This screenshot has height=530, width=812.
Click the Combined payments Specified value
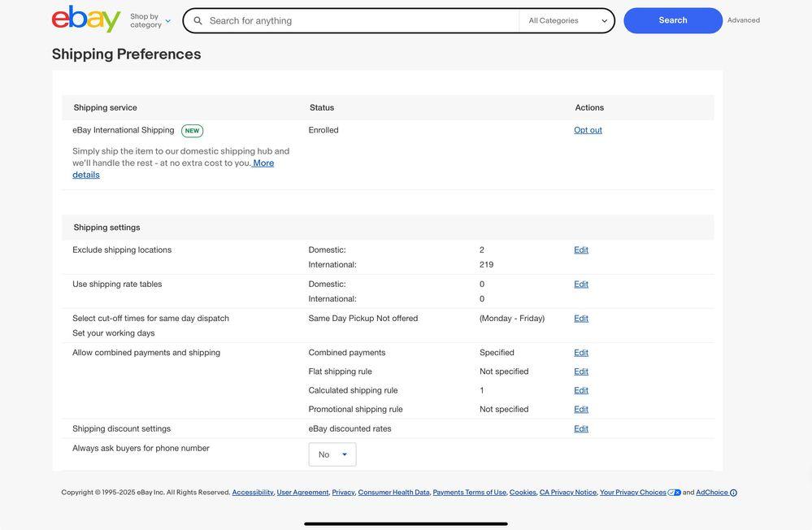497,352
